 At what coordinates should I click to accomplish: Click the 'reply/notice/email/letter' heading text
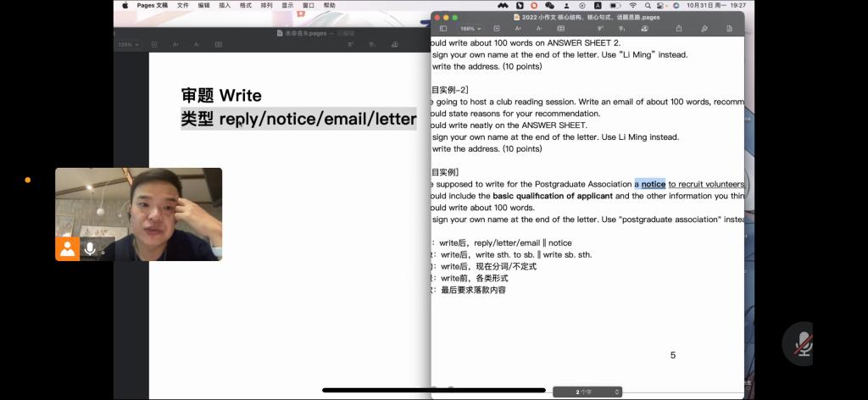click(318, 119)
